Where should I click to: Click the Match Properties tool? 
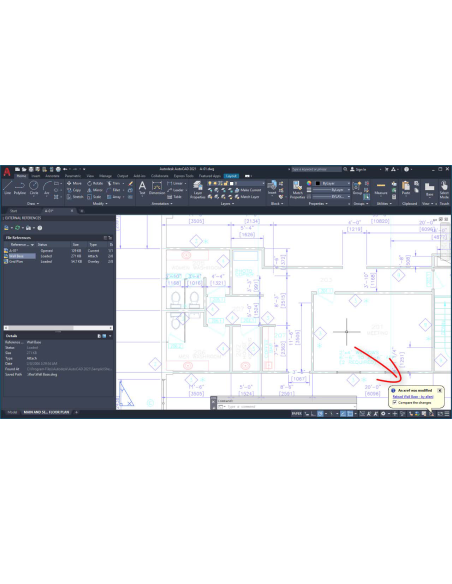[x=297, y=189]
